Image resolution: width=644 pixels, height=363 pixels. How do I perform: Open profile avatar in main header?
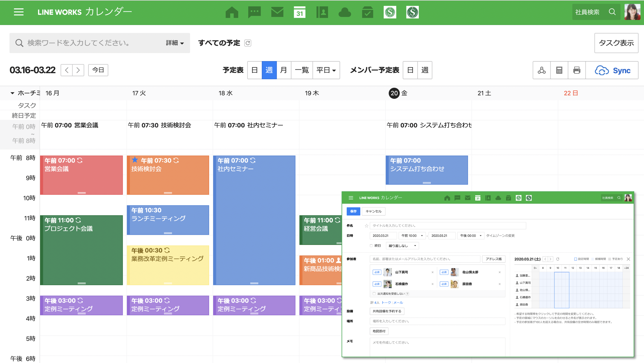point(632,12)
